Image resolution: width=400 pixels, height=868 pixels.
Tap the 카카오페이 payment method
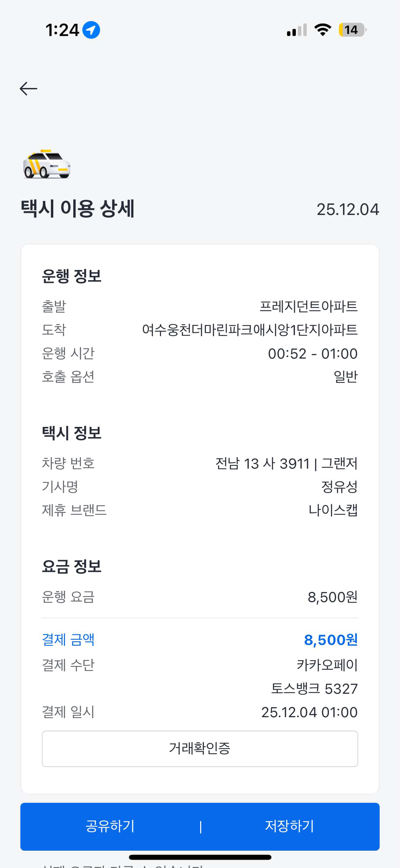pyautogui.click(x=327, y=665)
